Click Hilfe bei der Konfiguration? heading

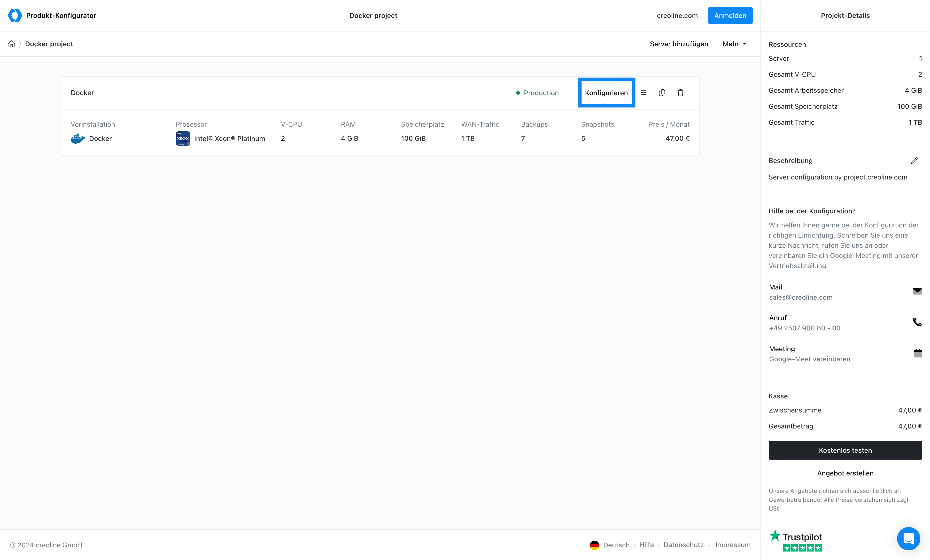[812, 211]
